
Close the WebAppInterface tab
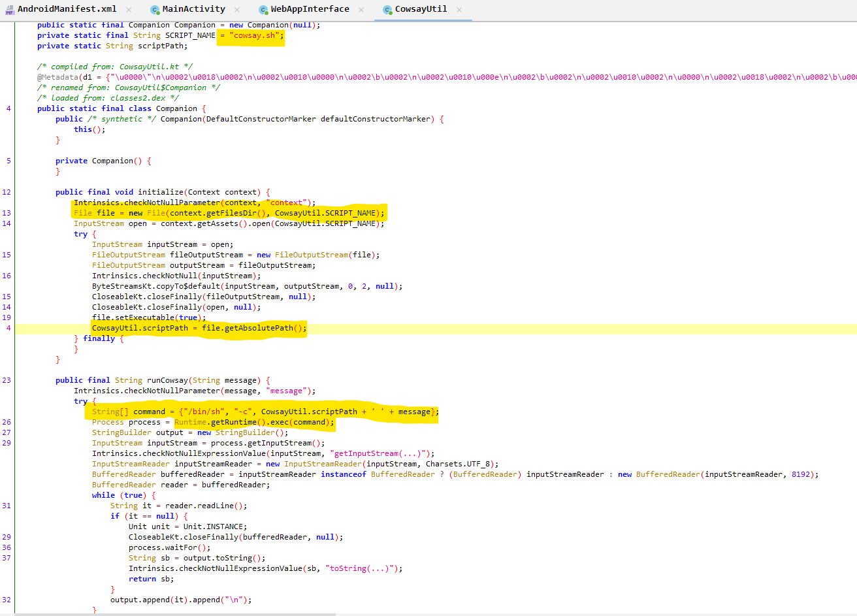(x=362, y=10)
